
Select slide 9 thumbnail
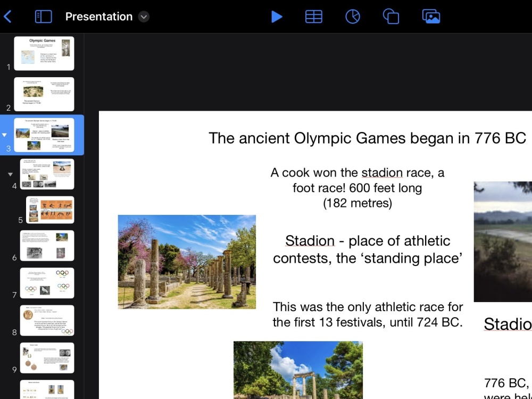click(47, 358)
